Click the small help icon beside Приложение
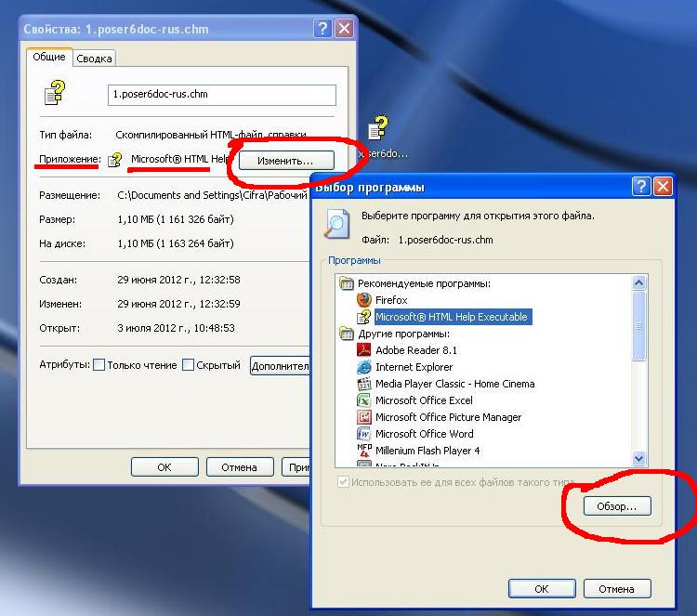The height and width of the screenshot is (616, 697). pos(115,160)
